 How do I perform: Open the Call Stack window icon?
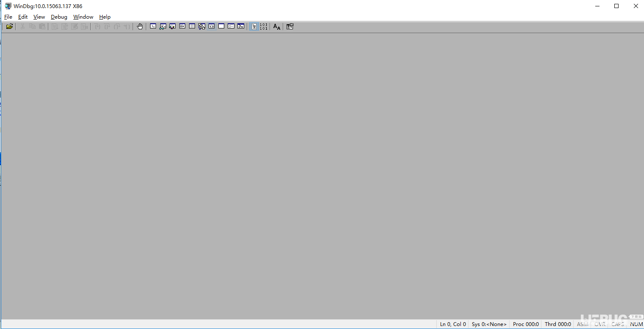click(202, 26)
